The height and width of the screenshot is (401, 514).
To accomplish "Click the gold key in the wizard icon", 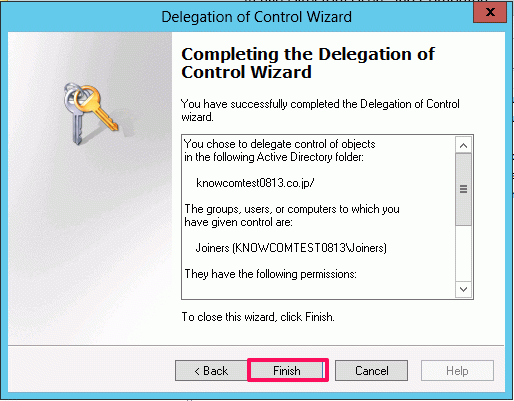I will point(97,108).
